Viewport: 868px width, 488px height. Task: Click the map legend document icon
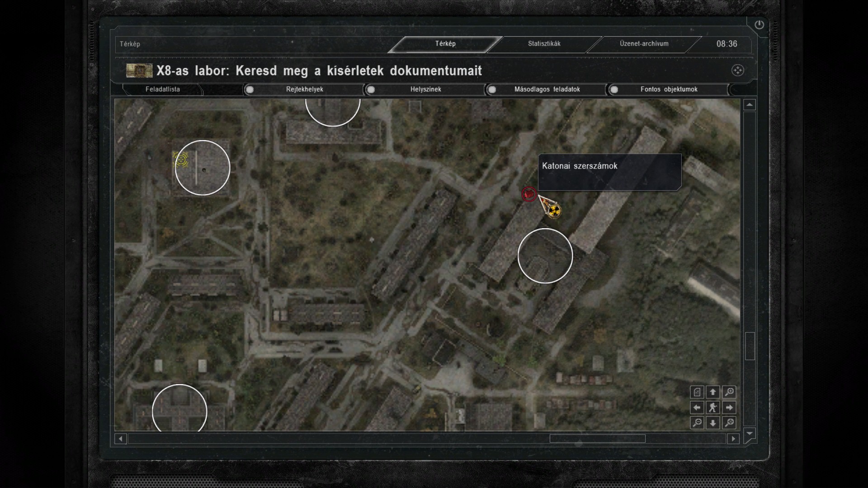(697, 392)
